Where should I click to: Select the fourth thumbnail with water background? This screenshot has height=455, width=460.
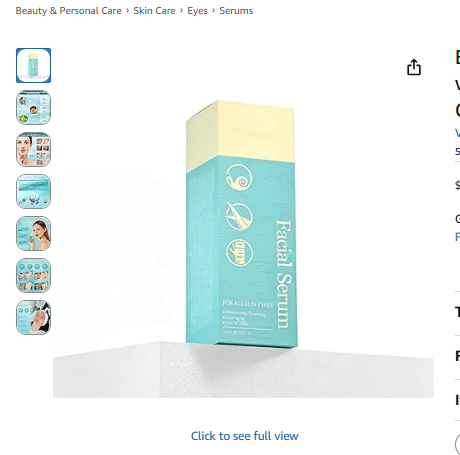tap(33, 191)
